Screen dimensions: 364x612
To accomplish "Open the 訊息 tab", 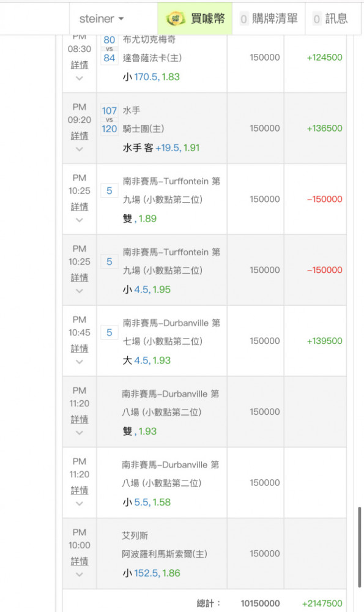I will point(330,18).
